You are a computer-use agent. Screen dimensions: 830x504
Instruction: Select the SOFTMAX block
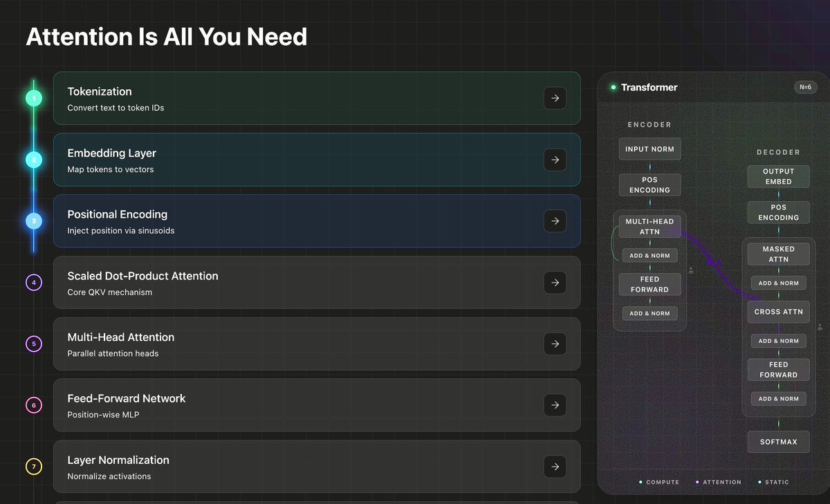tap(779, 442)
